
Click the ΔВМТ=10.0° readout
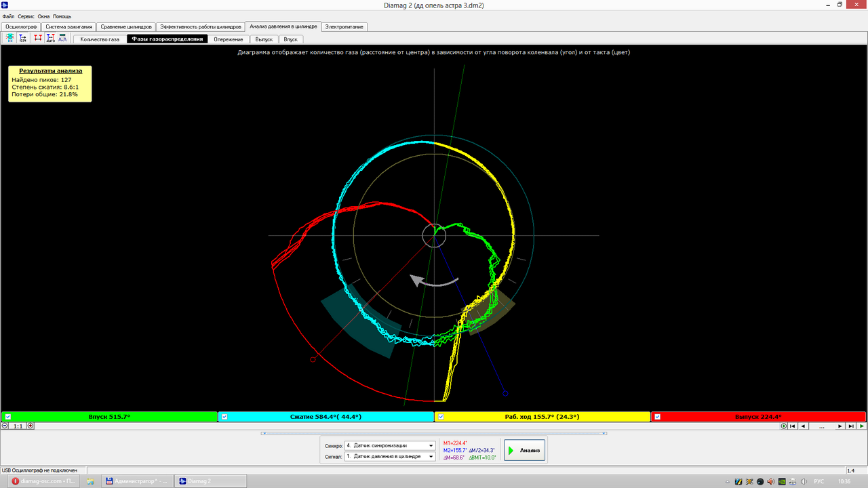[x=482, y=457]
